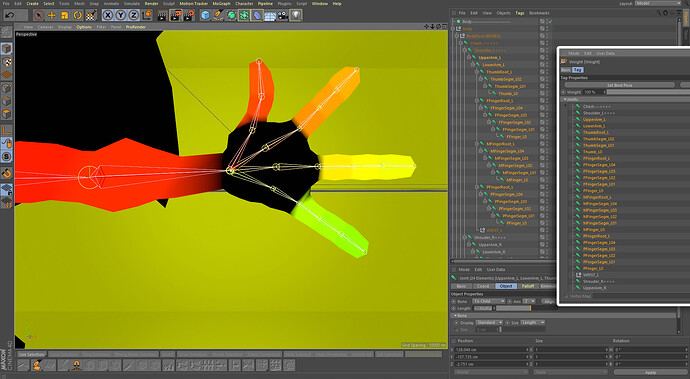Open the viewport Options menu
The image size is (690, 379).
84,27
